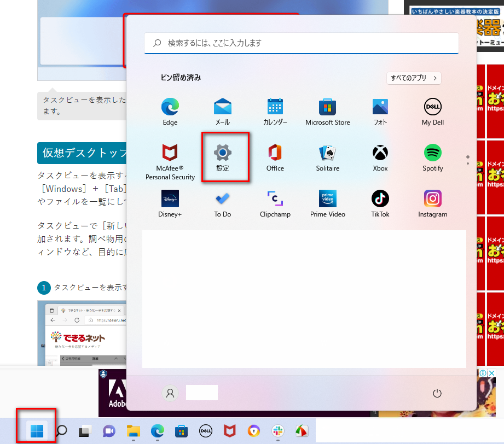
Task: Open Spotify from pinned apps
Action: (433, 157)
